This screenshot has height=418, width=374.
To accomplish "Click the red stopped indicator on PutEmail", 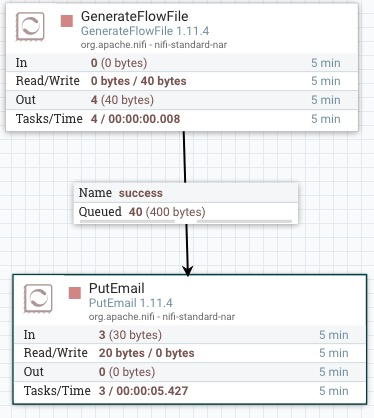I will click(75, 293).
